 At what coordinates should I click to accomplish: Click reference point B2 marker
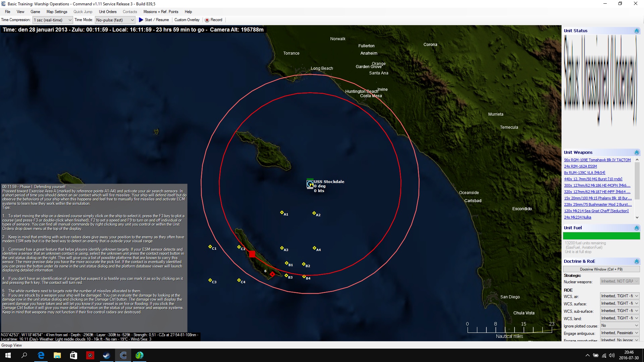coord(304,264)
